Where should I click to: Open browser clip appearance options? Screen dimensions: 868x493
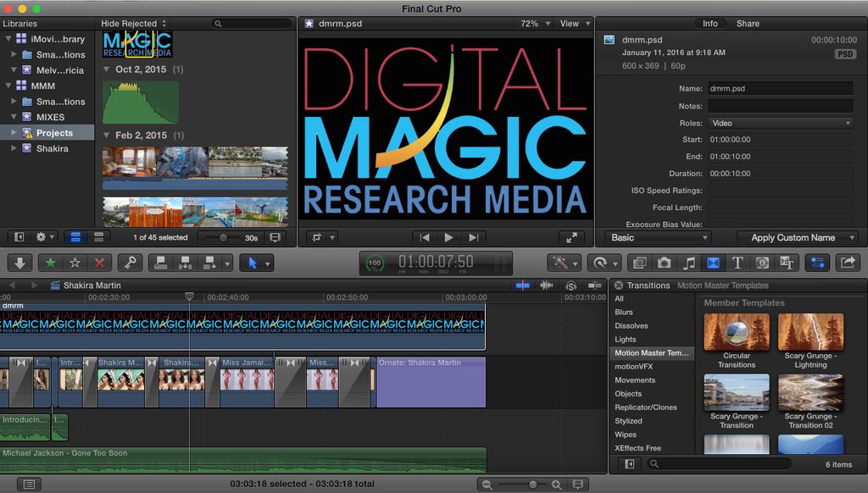275,237
